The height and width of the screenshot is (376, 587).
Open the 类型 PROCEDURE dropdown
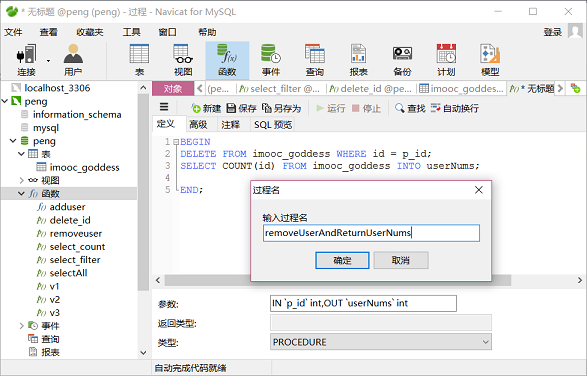(381, 342)
